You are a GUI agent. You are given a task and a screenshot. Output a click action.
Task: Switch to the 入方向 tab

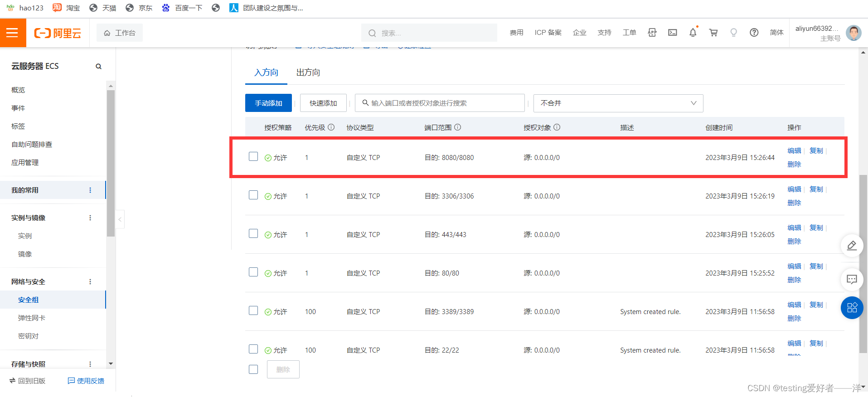(x=266, y=73)
